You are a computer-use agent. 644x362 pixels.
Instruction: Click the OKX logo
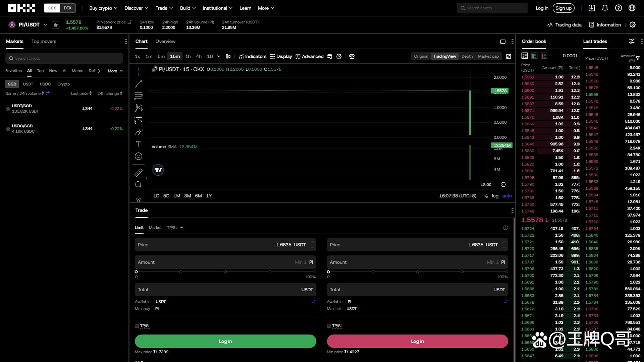coord(21,8)
